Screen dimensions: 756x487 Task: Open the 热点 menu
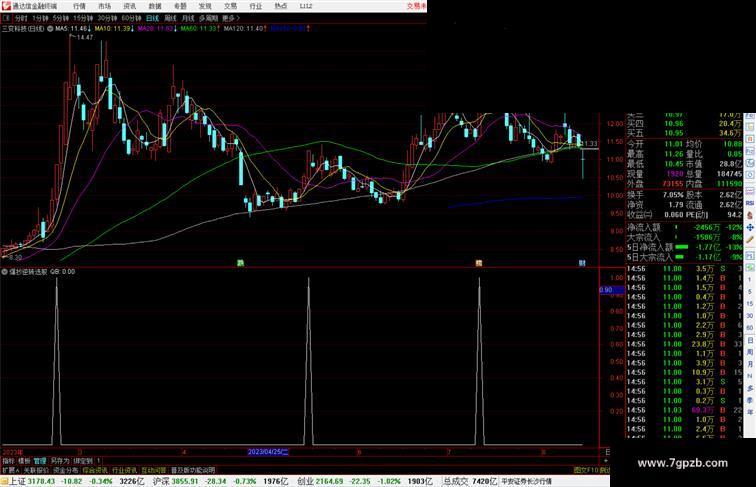click(x=281, y=6)
